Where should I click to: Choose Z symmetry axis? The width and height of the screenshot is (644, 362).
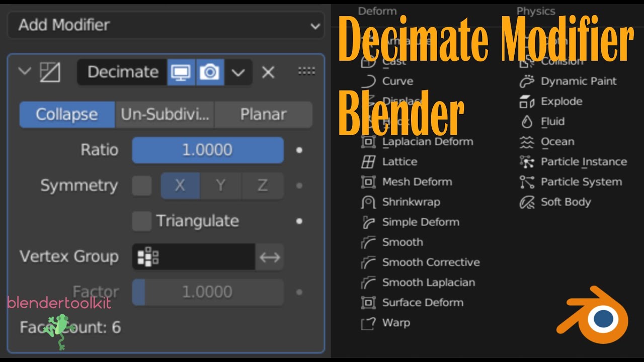click(263, 186)
